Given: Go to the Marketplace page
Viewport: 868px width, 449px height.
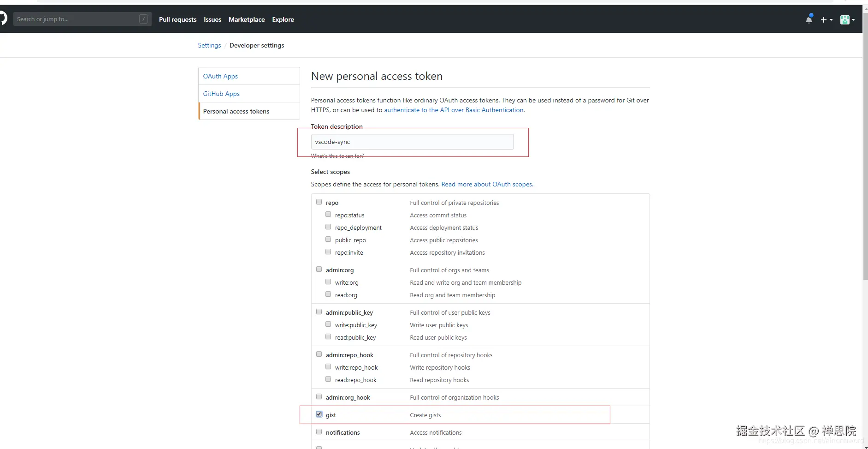Looking at the screenshot, I should 247,19.
